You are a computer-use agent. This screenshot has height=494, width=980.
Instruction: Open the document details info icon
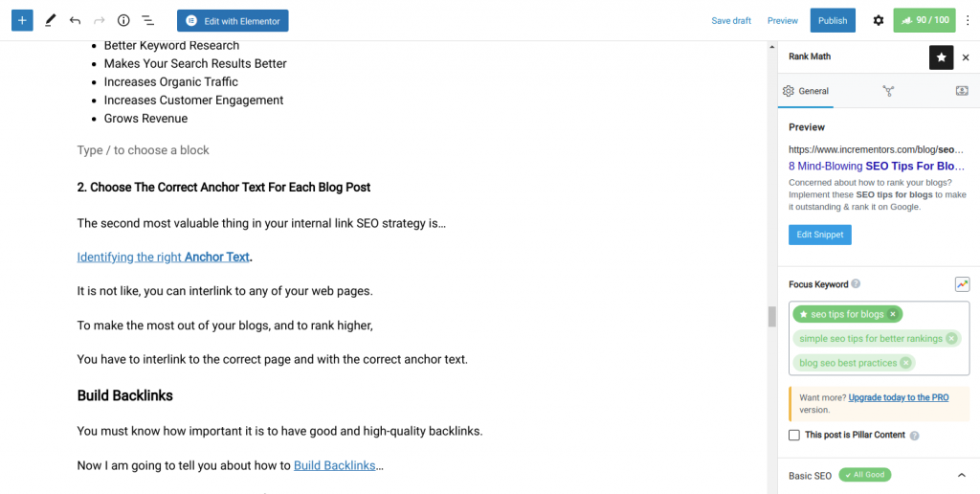click(x=123, y=21)
